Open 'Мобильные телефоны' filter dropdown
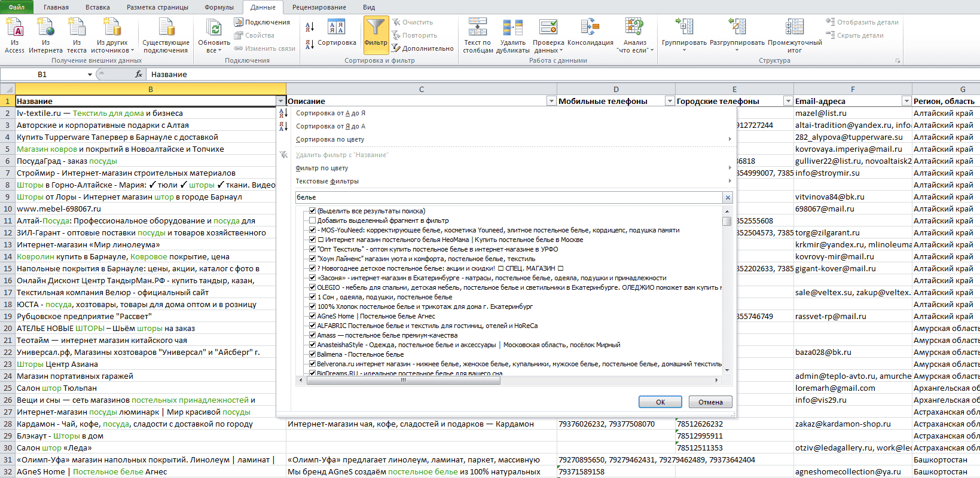Screen dimensions: 980x478 pyautogui.click(x=670, y=101)
